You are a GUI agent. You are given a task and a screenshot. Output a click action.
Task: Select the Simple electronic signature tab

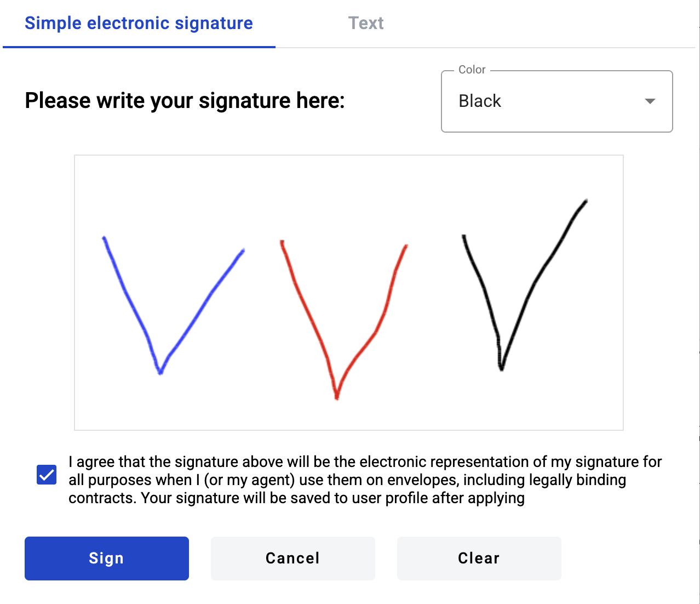pos(139,23)
